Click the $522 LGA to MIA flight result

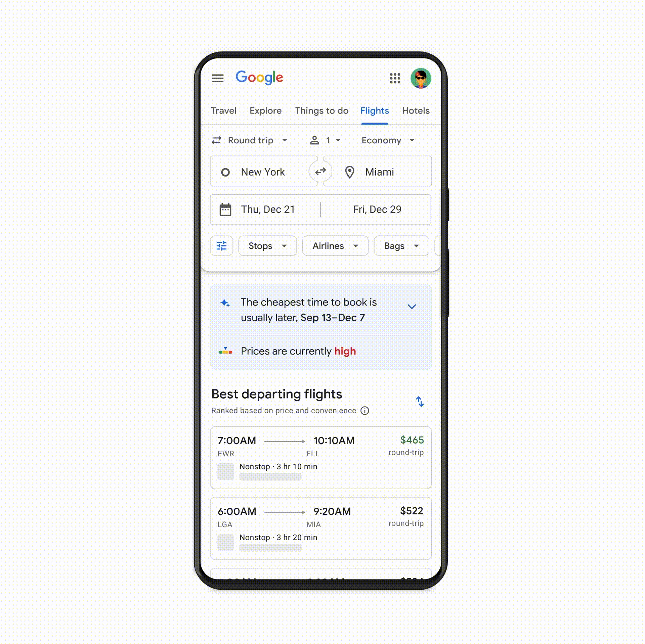tap(321, 524)
